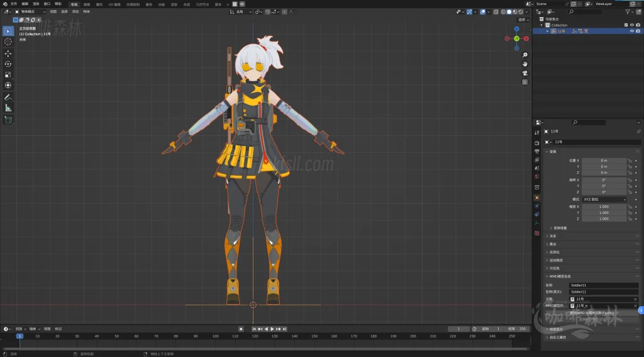Open the Tool properties tab
Image resolution: width=644 pixels, height=357 pixels.
[537, 132]
